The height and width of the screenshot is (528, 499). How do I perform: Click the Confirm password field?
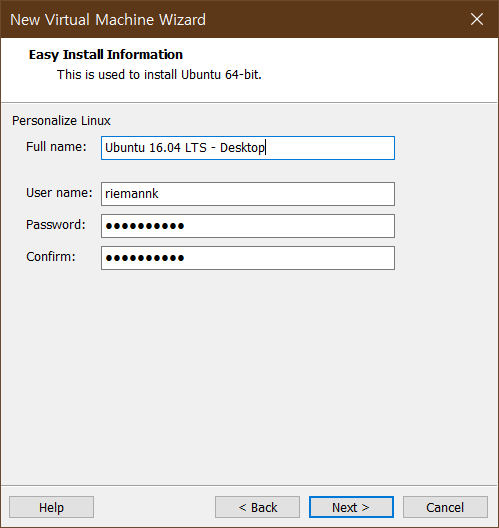coord(248,258)
